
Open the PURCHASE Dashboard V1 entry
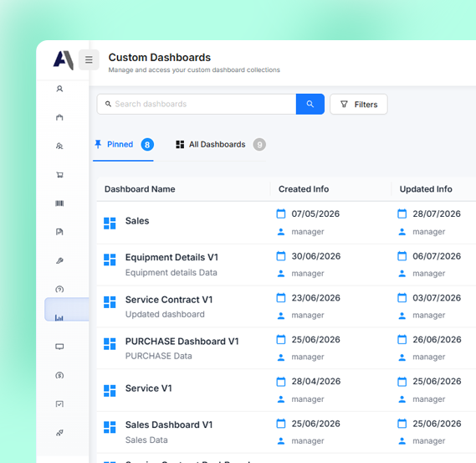coord(182,342)
